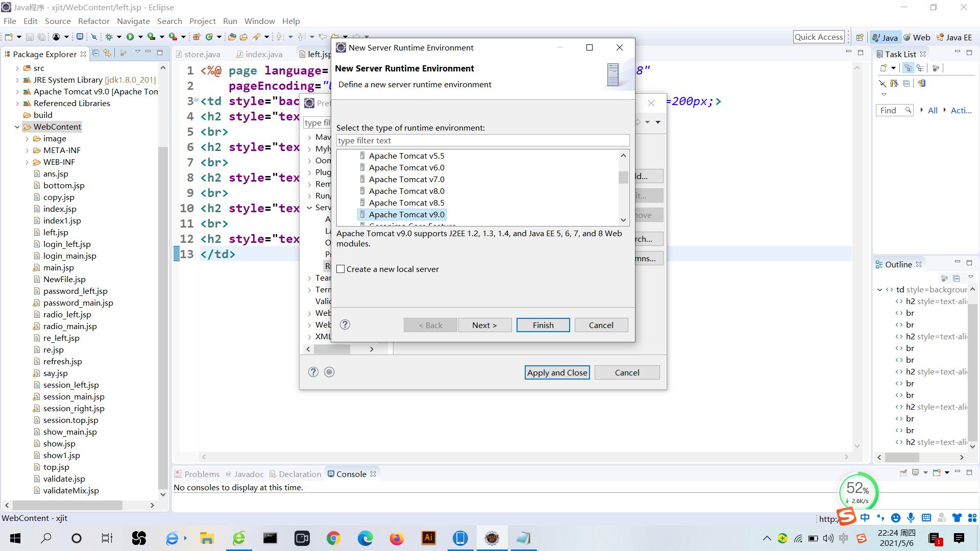Click Link with Editor in Package Explorer
The image size is (980, 551).
107,53
